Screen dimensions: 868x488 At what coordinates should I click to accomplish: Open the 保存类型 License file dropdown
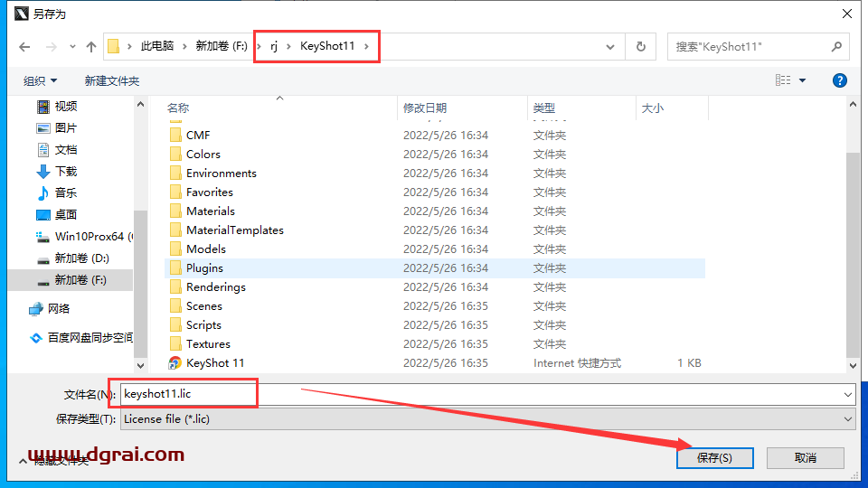pos(488,418)
